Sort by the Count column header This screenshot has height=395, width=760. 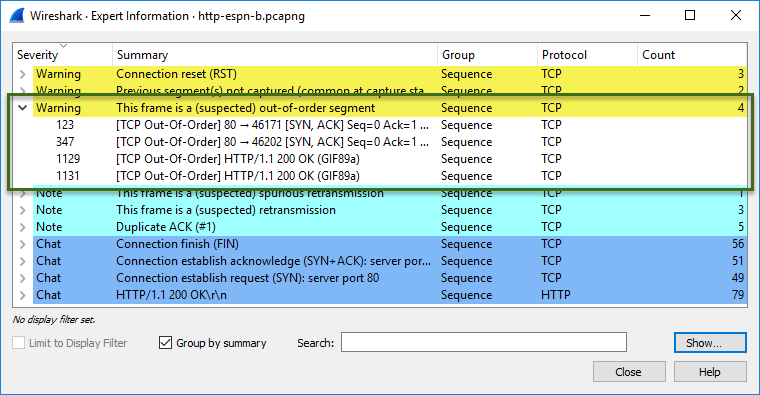[692, 54]
